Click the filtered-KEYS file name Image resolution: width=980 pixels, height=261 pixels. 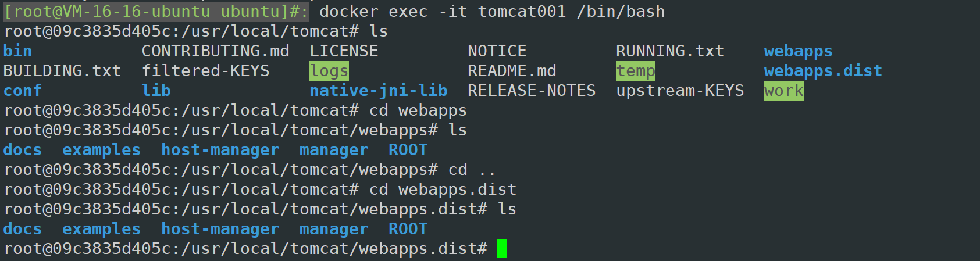pos(206,71)
